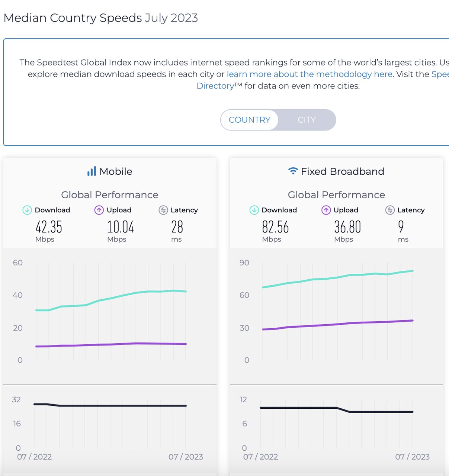Click the Fixed Broadband heading title
449x476 pixels.
pyautogui.click(x=342, y=171)
